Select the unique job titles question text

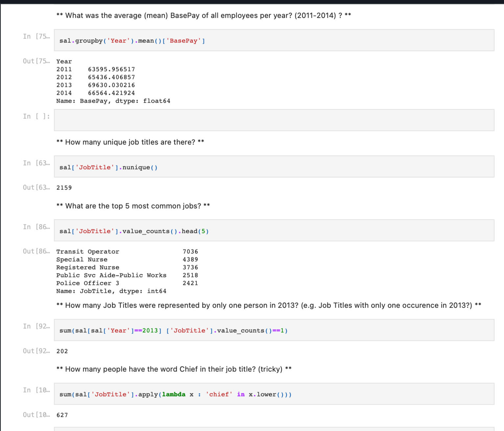130,142
